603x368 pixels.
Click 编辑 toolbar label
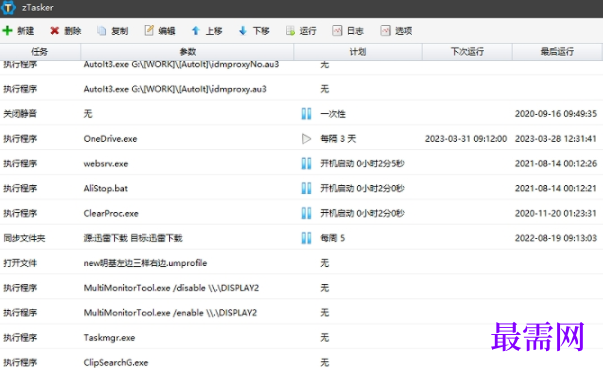click(167, 31)
